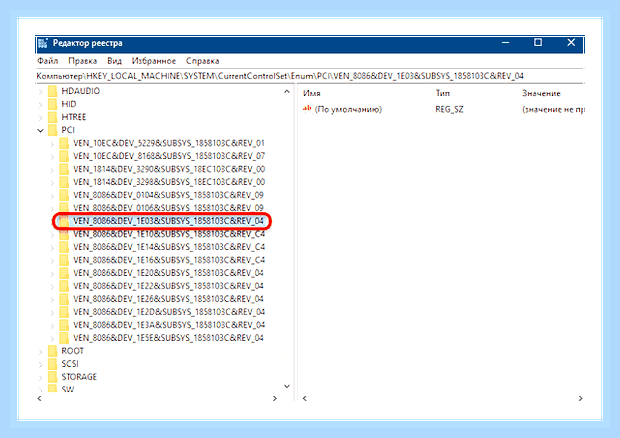Click REG_SZ type cell

(449, 110)
